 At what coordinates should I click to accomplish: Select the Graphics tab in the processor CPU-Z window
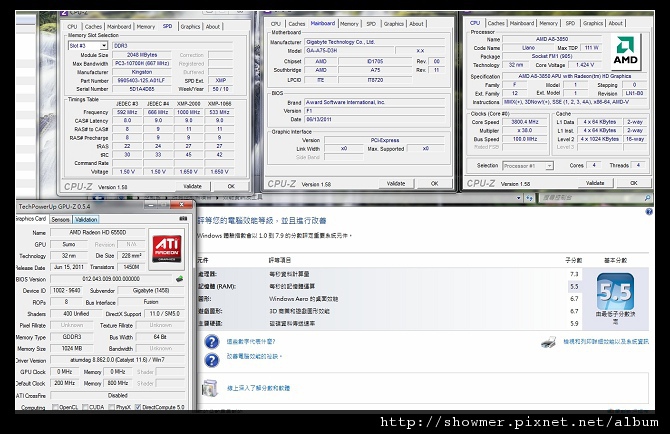(x=593, y=23)
